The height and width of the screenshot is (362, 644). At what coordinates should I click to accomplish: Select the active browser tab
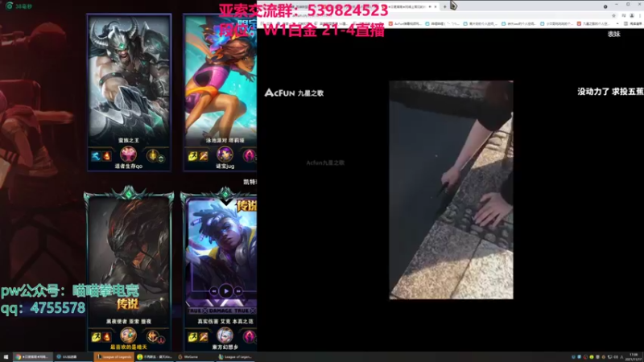[x=411, y=6]
